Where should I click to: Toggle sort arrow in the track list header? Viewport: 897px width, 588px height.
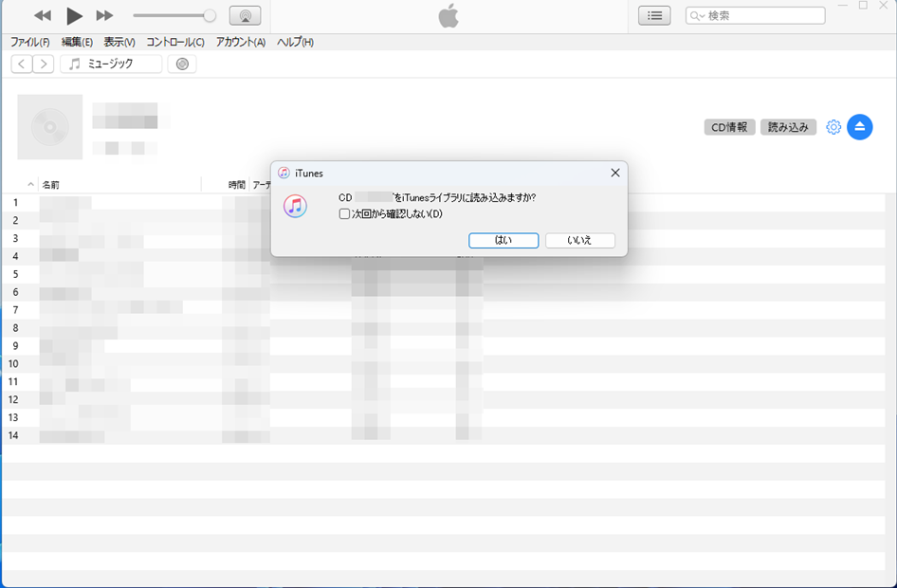pos(30,184)
